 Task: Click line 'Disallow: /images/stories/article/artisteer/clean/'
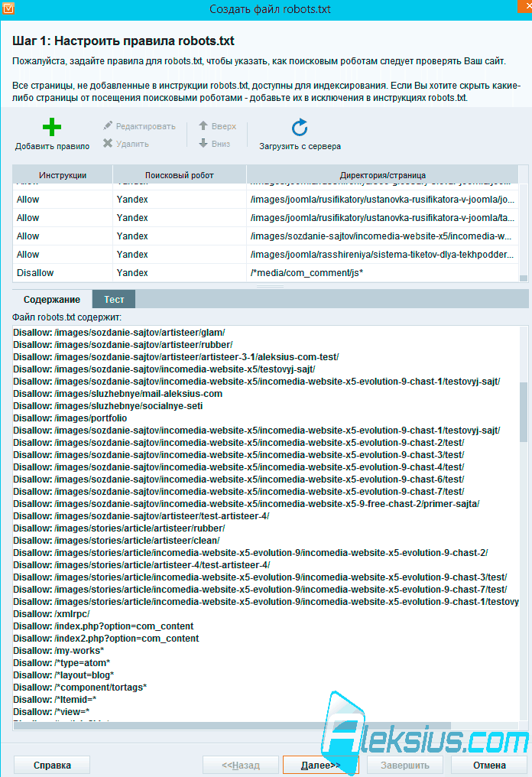[116, 541]
